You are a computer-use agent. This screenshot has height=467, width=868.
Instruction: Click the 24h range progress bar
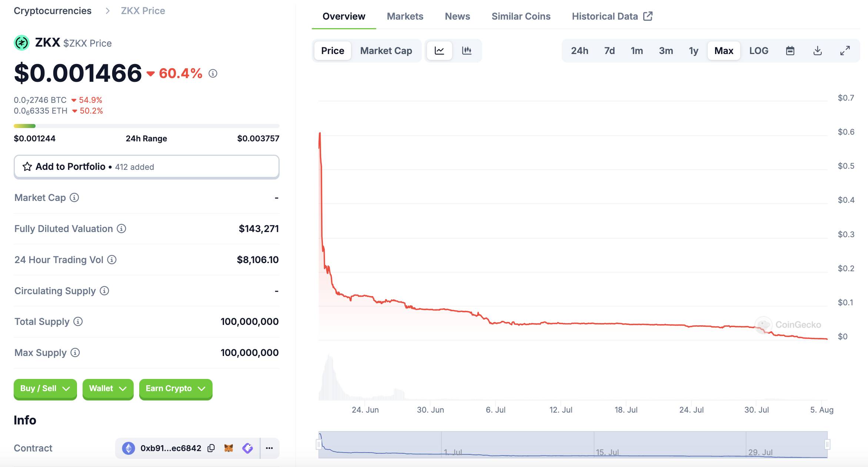point(147,126)
